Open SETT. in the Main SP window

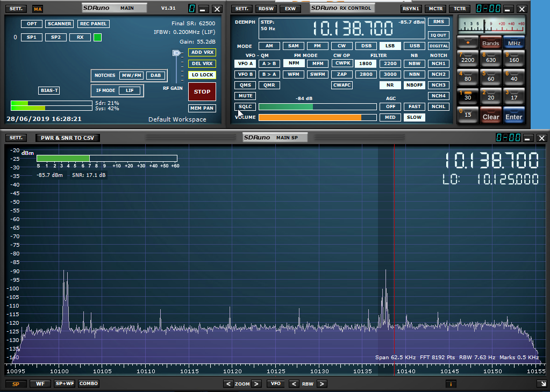(x=16, y=138)
